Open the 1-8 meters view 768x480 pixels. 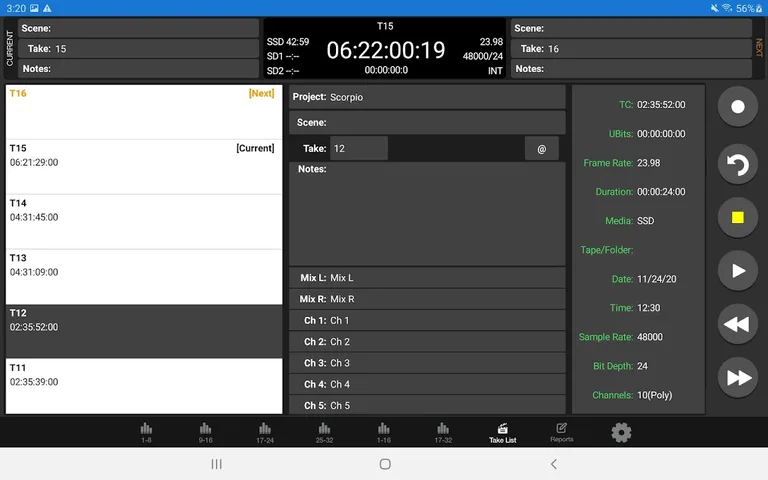[x=146, y=432]
